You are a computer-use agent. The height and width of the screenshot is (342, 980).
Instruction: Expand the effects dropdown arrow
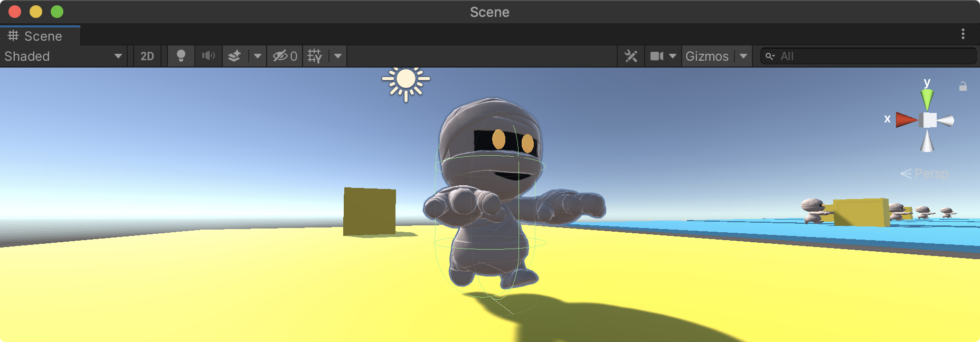point(257,56)
